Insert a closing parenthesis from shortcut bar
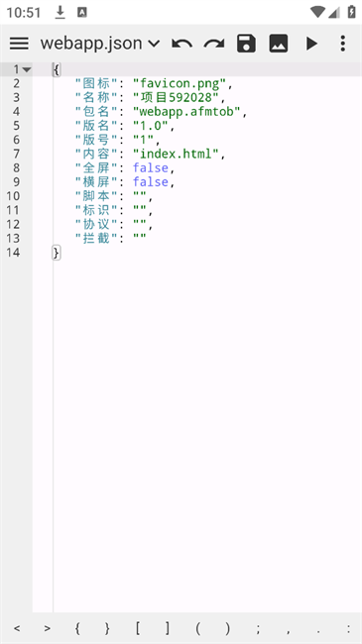The image size is (362, 644). click(x=228, y=628)
